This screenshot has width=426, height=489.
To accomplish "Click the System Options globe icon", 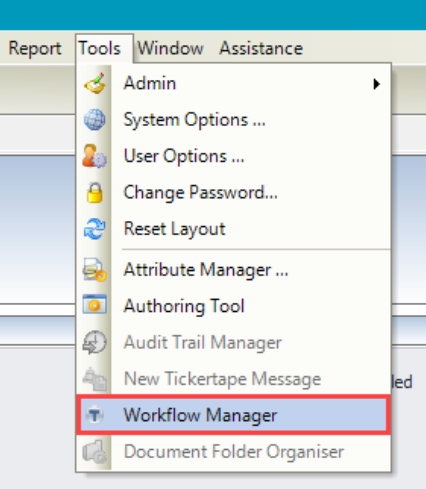I will [95, 119].
